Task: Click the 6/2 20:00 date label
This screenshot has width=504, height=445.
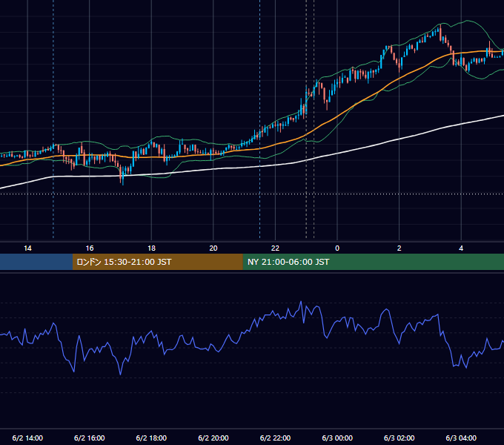Action: [213, 438]
